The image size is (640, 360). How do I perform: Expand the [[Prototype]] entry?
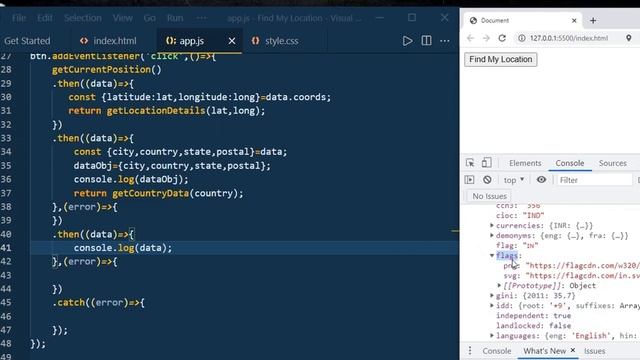(x=499, y=286)
